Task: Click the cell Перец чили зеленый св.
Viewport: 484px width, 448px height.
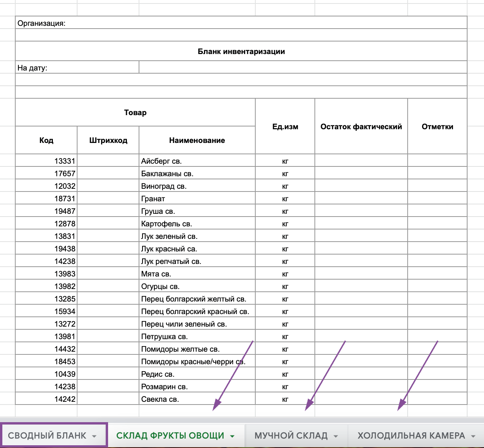Action: tap(197, 324)
